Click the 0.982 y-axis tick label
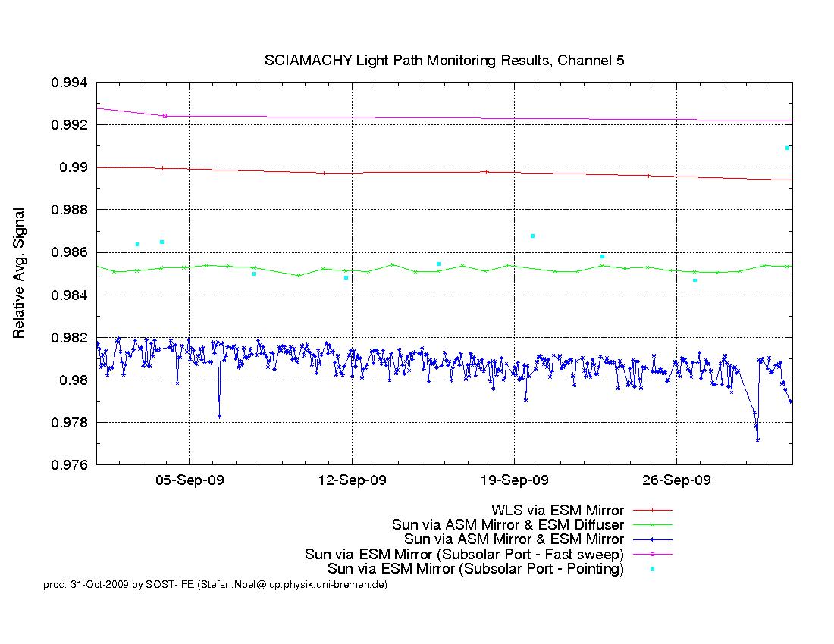 tap(69, 338)
